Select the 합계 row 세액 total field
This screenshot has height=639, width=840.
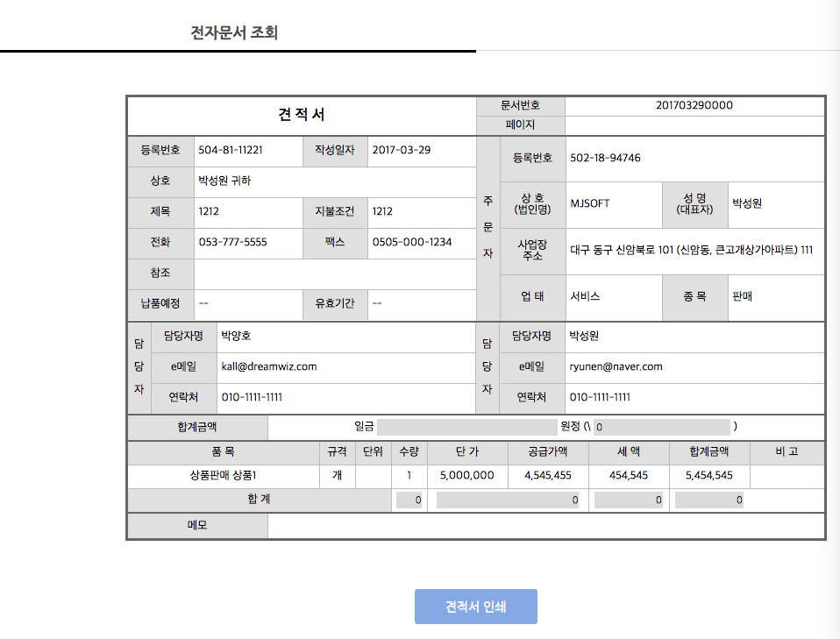629,500
